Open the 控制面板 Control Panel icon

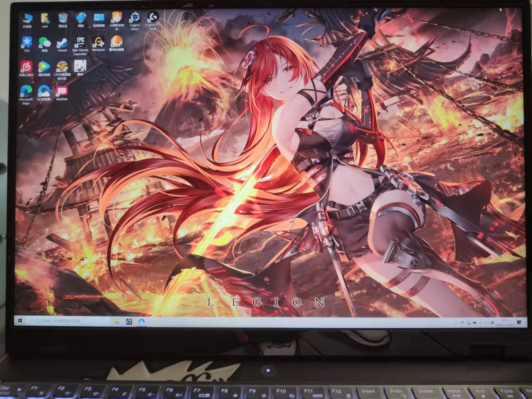pos(99,20)
